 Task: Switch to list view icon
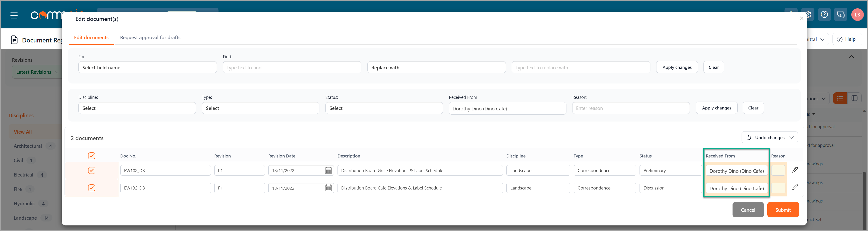tap(840, 98)
